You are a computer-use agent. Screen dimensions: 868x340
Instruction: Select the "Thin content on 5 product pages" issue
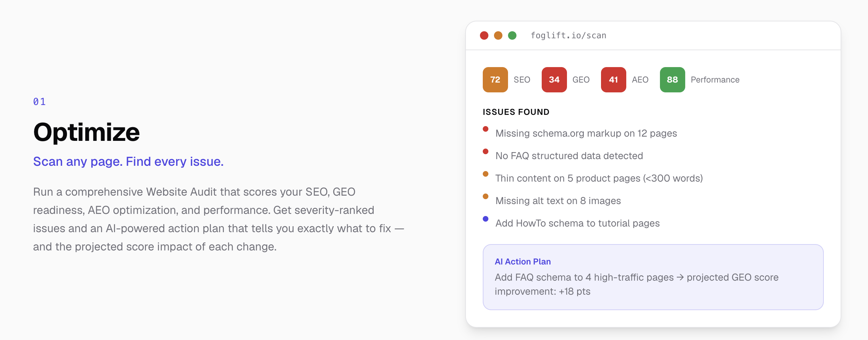click(599, 178)
